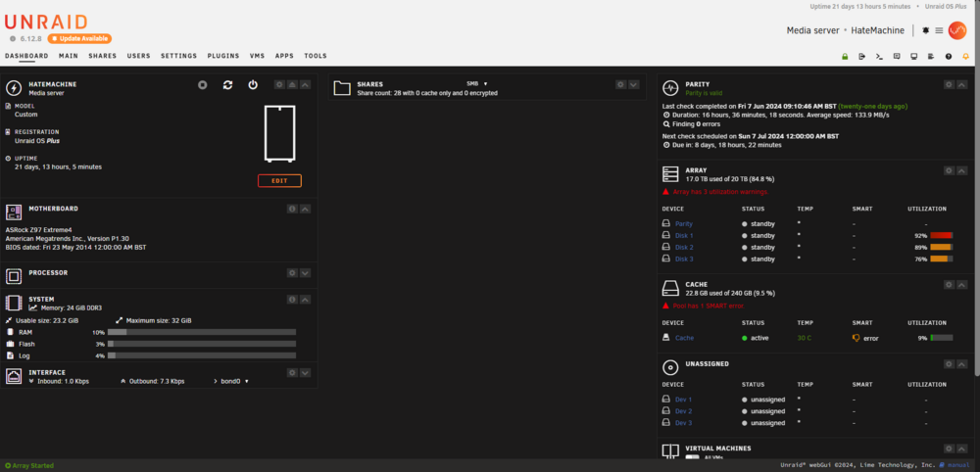Open the Shares tab
This screenshot has height=472, width=980.
point(103,56)
